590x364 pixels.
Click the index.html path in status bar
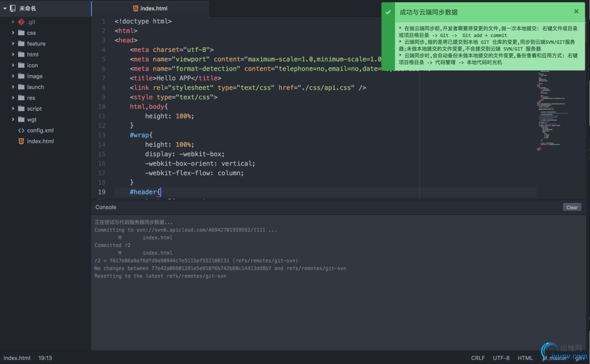pos(17,358)
